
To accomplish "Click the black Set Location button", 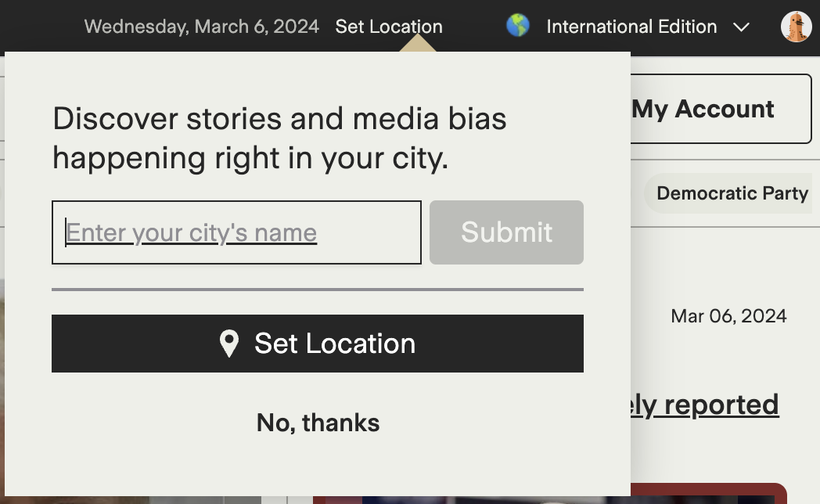I will tap(317, 344).
